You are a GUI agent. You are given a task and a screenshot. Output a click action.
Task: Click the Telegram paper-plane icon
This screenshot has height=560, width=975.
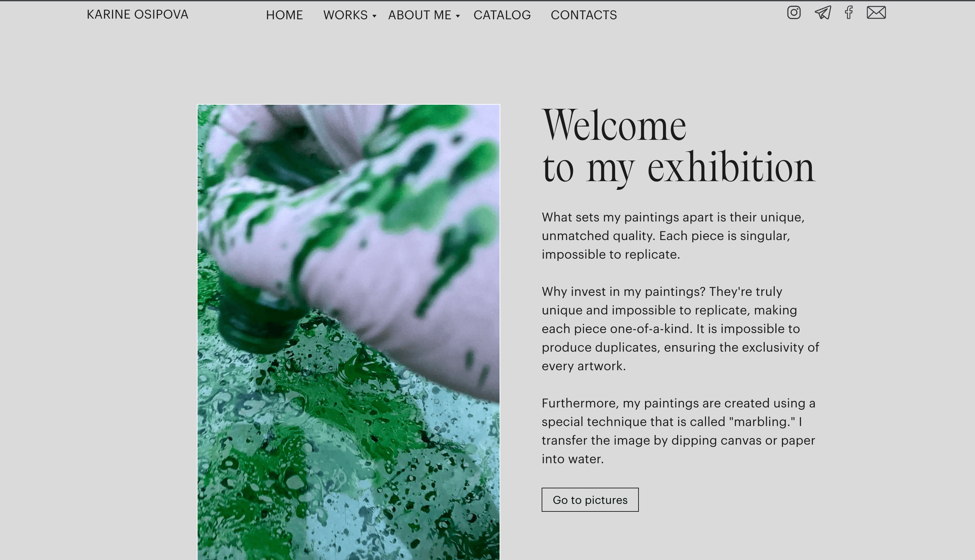[823, 13]
